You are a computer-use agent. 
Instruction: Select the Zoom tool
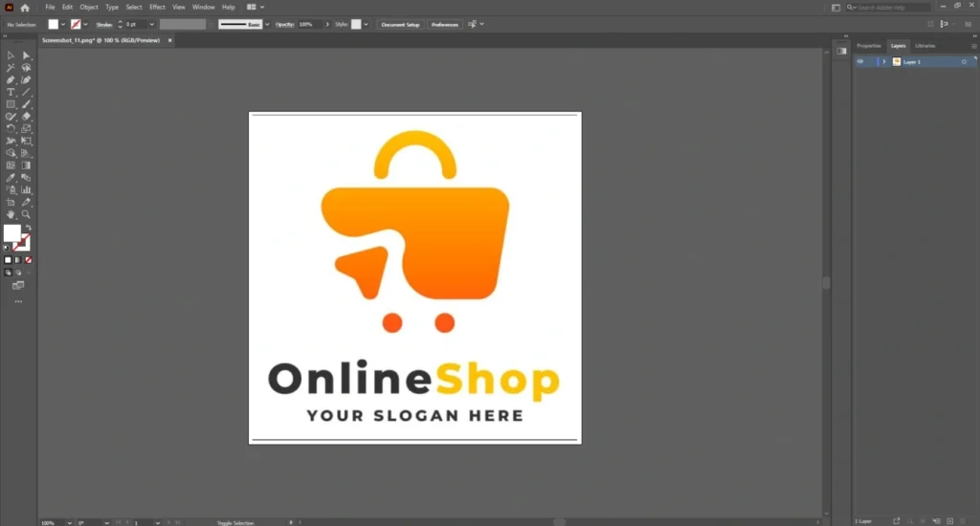26,214
